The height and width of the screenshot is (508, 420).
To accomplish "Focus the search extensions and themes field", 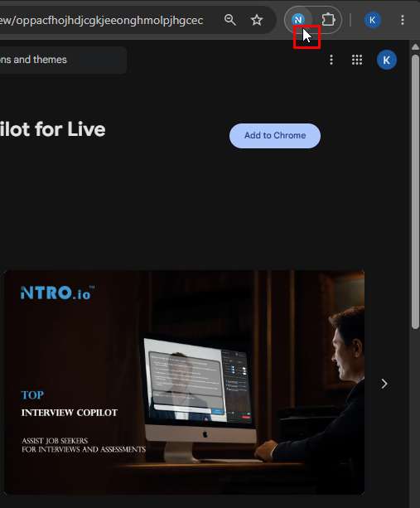I will point(63,60).
